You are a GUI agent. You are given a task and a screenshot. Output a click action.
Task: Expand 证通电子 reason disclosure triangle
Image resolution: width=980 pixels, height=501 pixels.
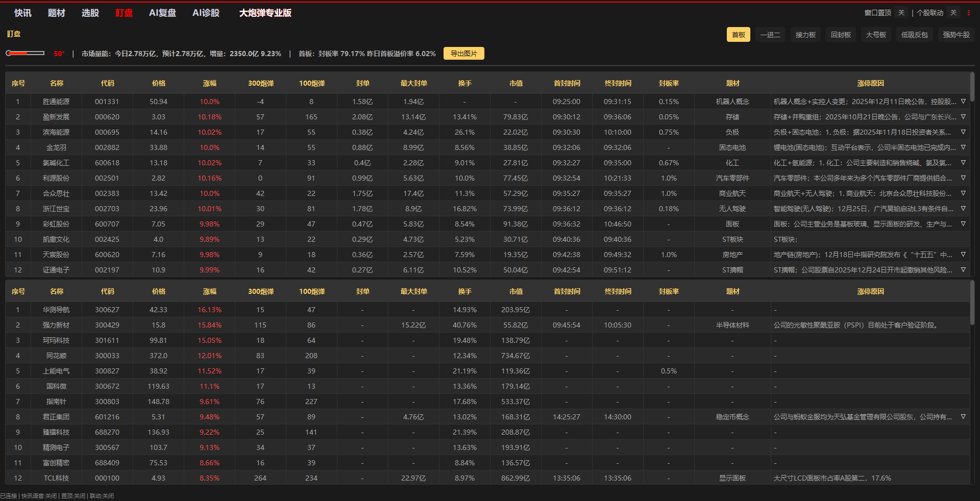pos(963,270)
